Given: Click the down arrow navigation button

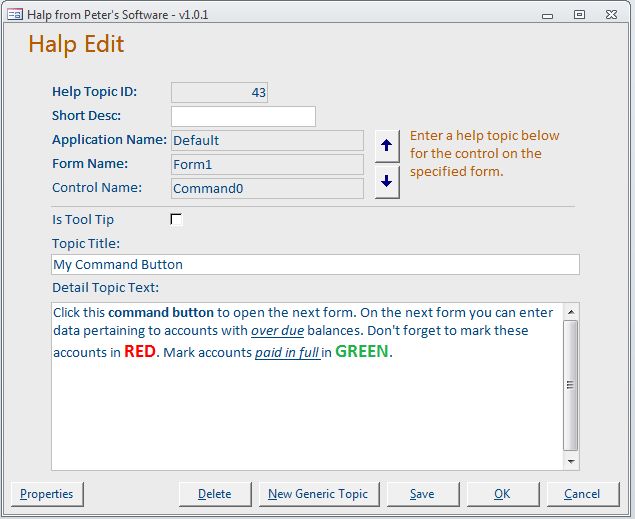Looking at the screenshot, I should click(x=387, y=181).
